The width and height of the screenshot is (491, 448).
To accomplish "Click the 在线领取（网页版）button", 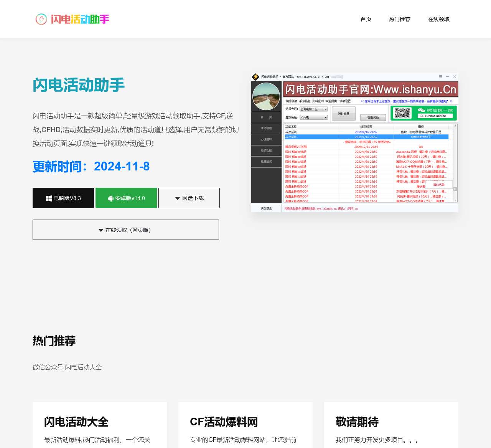I will click(126, 230).
